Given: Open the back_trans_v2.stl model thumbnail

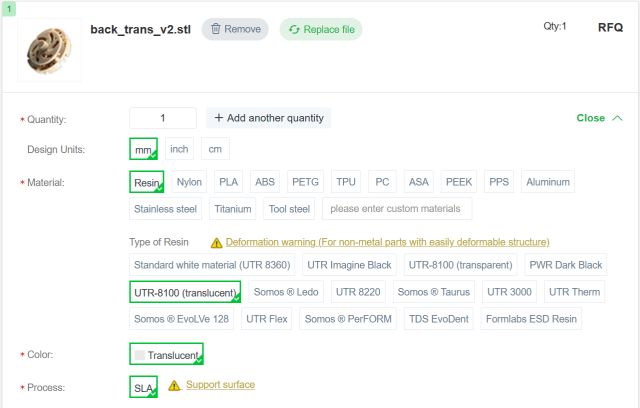Looking at the screenshot, I should tap(49, 48).
